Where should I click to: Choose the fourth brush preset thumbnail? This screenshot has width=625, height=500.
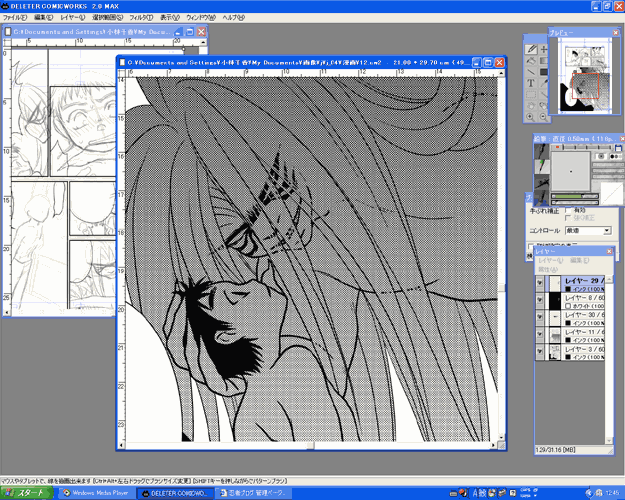point(542,196)
